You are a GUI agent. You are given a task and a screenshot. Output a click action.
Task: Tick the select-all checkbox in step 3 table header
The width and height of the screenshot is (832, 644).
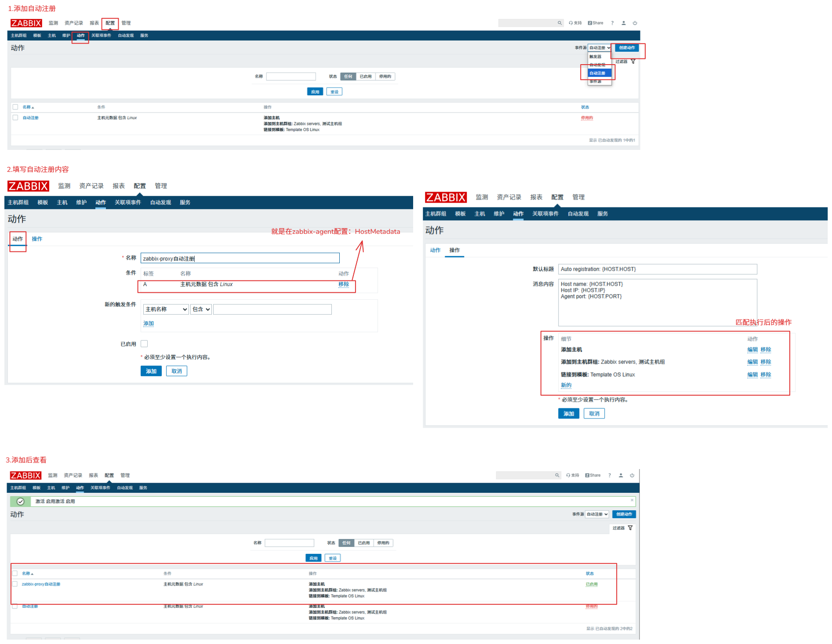[x=15, y=573]
